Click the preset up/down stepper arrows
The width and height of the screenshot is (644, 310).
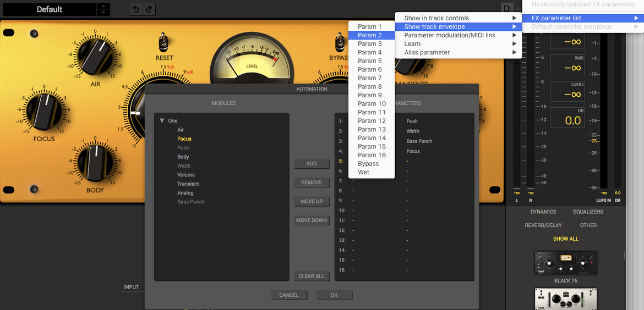pyautogui.click(x=103, y=9)
